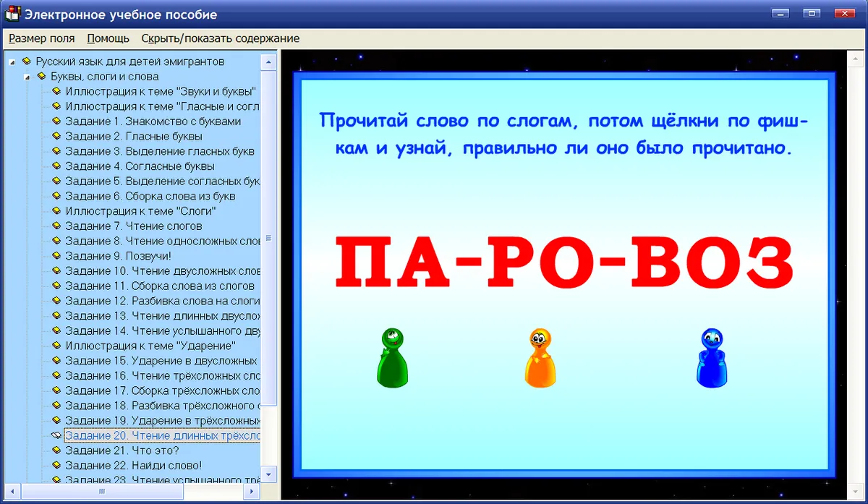Viewport: 868px width, 504px height.
Task: Open Задание 3. Выделение гласных букв
Action: point(160,151)
